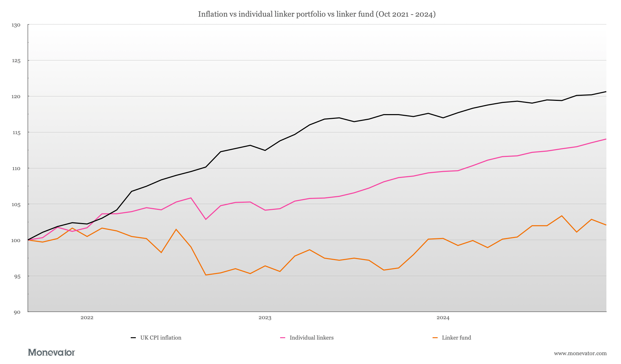Click the chart title text

(316, 14)
